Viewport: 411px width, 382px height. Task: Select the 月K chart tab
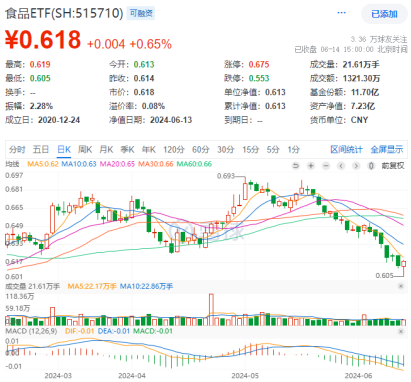tap(106, 149)
